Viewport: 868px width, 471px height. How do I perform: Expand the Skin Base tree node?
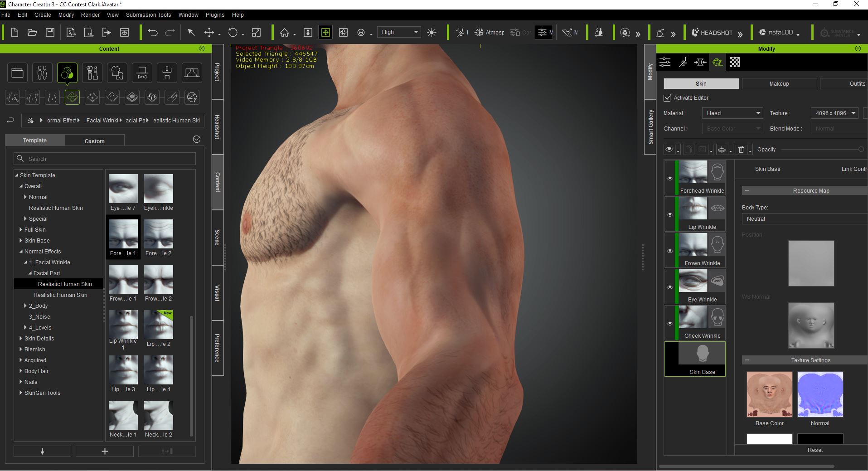(x=21, y=240)
